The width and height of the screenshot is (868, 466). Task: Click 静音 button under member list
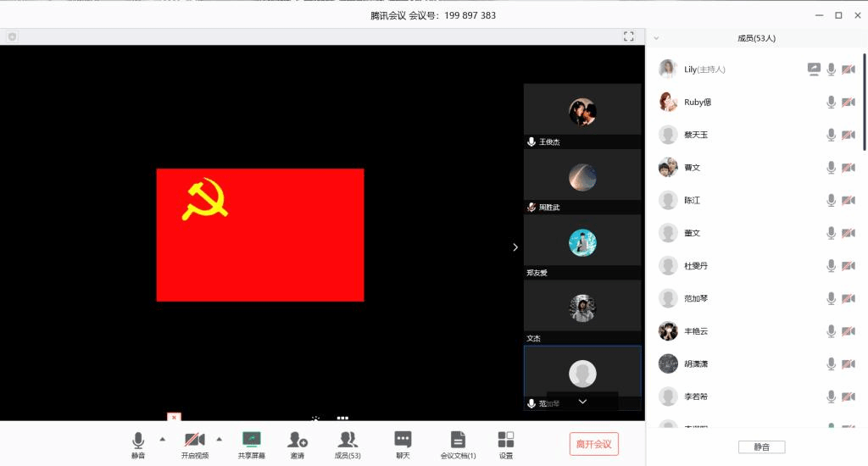point(762,447)
